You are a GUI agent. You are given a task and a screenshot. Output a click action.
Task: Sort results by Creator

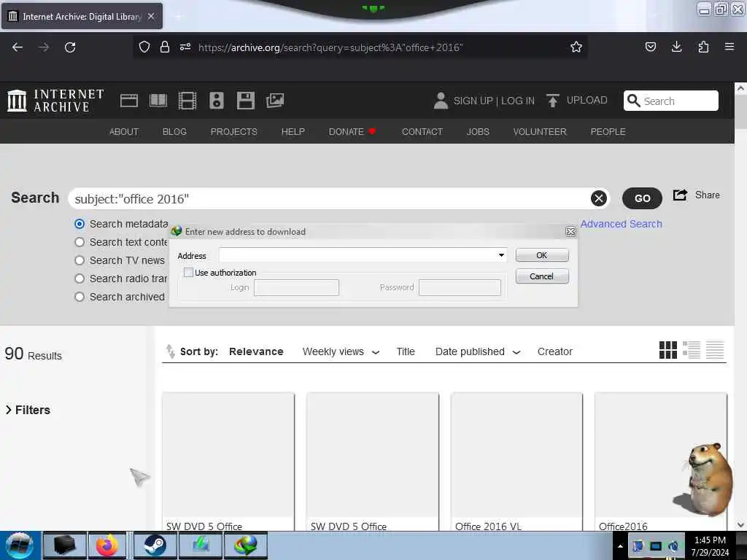tap(554, 351)
